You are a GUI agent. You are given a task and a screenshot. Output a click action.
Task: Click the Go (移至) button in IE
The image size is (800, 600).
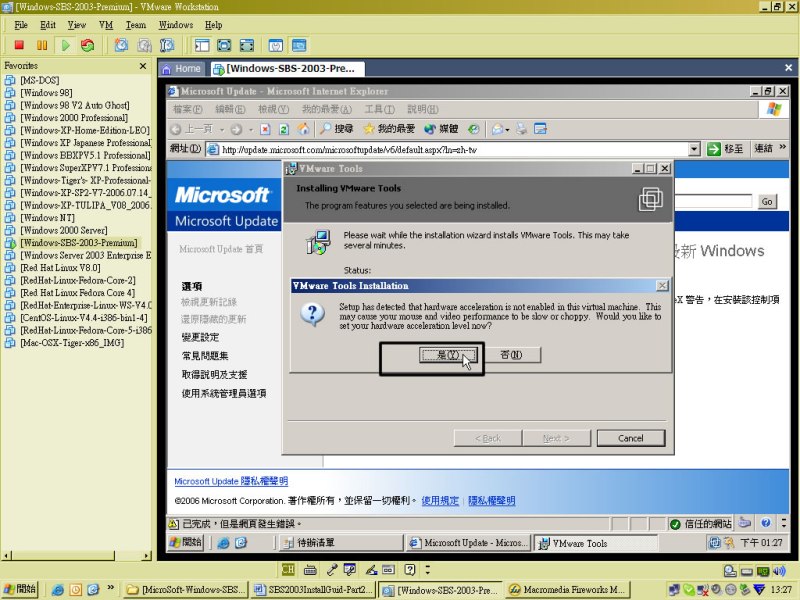(725, 149)
